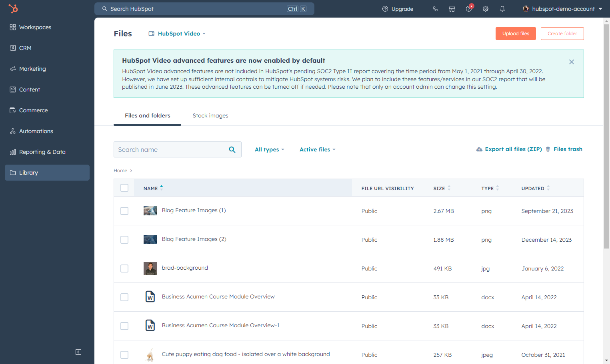Click the Upgrade link in top bar
610x364 pixels.
[398, 9]
